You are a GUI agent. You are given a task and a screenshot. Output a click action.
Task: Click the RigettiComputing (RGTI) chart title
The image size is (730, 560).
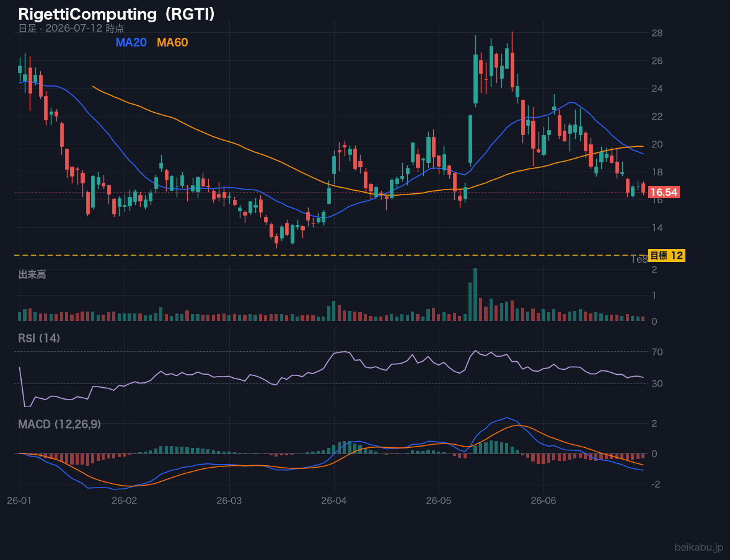(117, 14)
